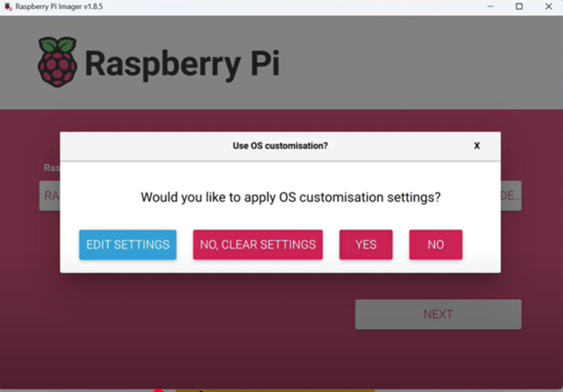Click the Imager title bar app icon
563x392 pixels.
coord(8,6)
